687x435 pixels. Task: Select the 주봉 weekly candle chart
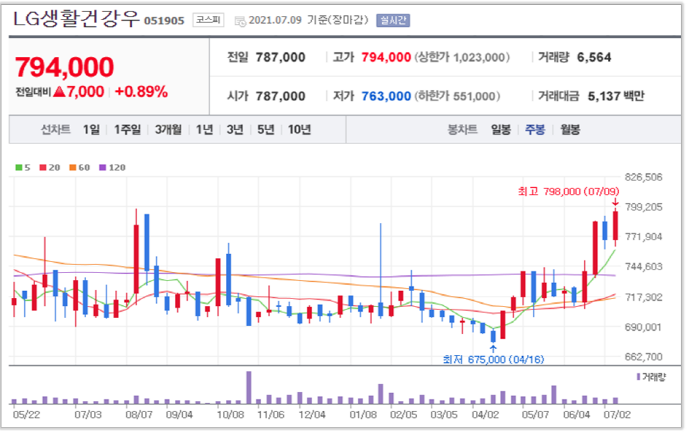535,130
